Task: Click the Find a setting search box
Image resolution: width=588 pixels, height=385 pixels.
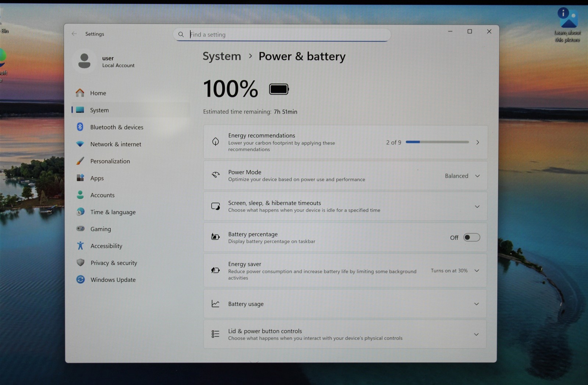Action: 282,35
